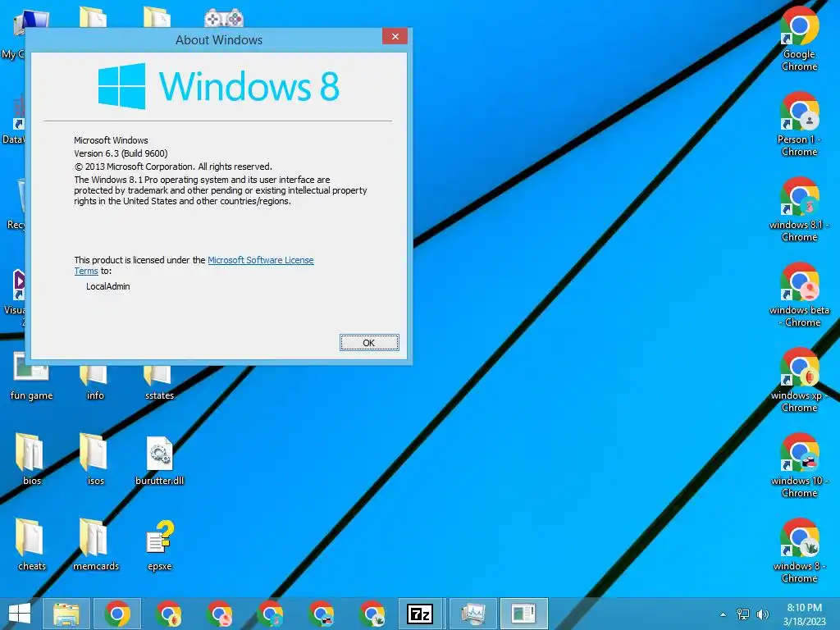Click the LocalAdmin licensee text
Screen dimensions: 840x630
108,286
